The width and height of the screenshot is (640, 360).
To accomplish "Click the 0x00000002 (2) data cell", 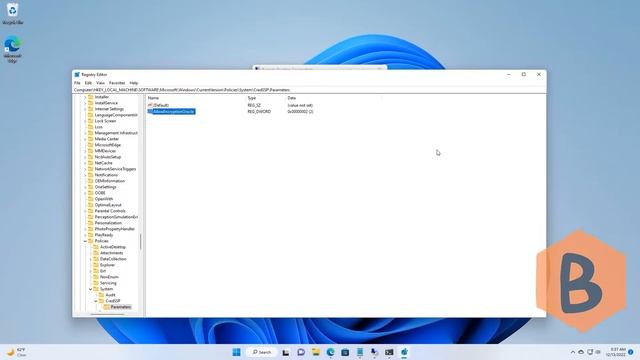I will click(x=300, y=111).
